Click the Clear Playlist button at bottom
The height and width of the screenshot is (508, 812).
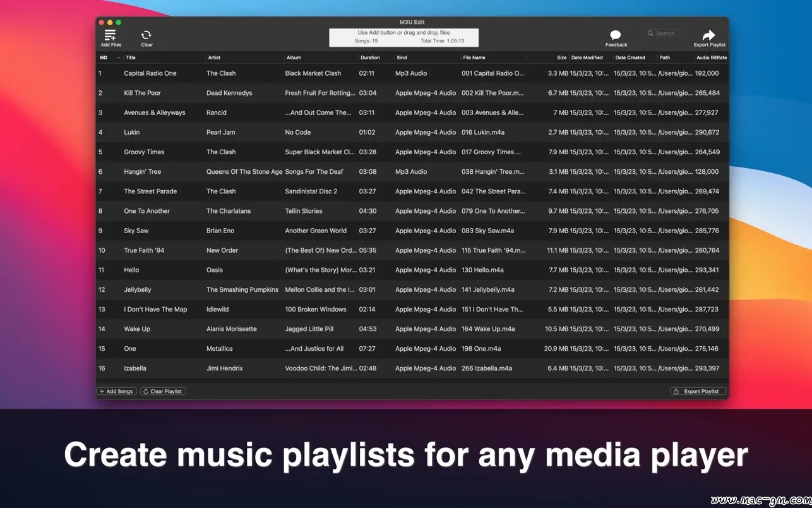163,391
